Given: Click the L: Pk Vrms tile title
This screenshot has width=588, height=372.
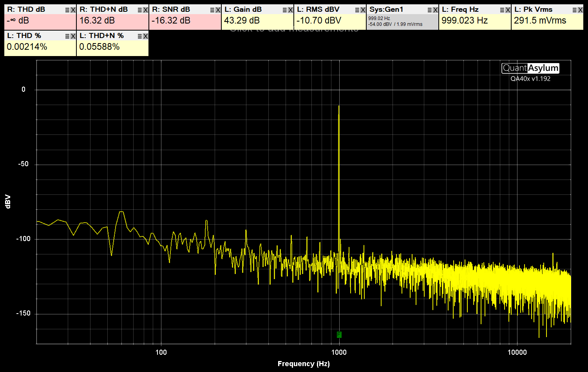Looking at the screenshot, I should [534, 9].
